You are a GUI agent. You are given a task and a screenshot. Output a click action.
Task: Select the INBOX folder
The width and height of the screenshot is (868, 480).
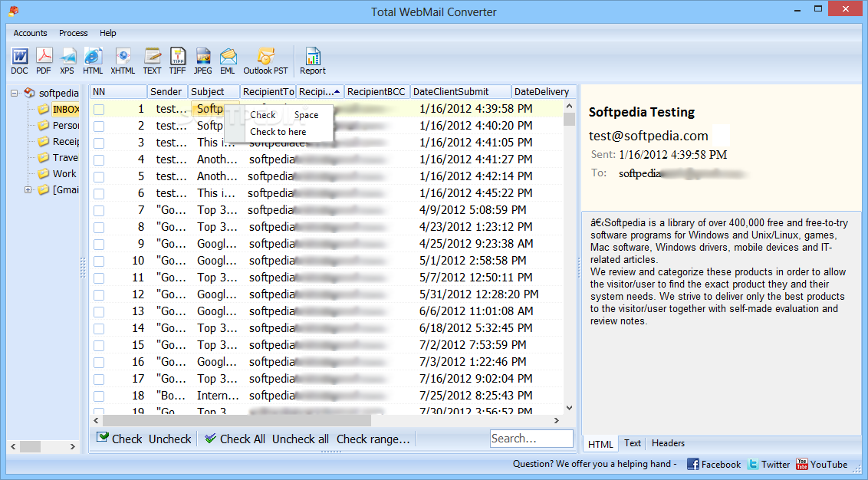pyautogui.click(x=65, y=109)
